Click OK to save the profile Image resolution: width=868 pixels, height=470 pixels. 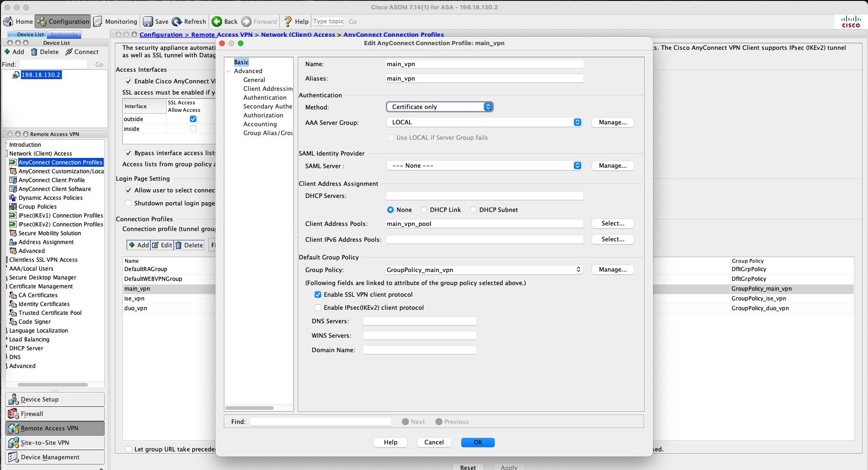[x=478, y=442]
